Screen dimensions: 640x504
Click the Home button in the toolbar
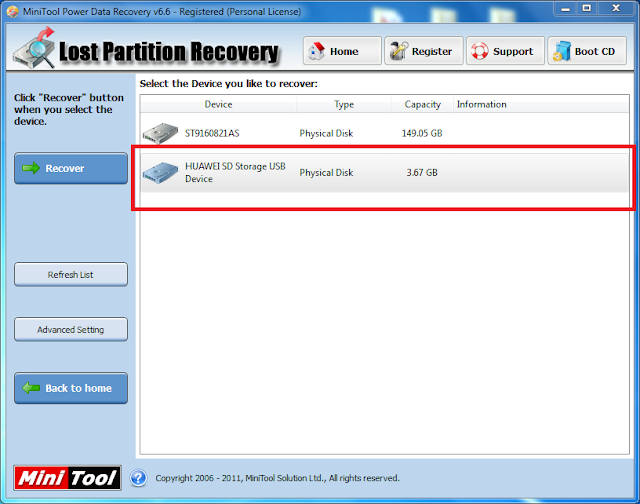pyautogui.click(x=342, y=51)
